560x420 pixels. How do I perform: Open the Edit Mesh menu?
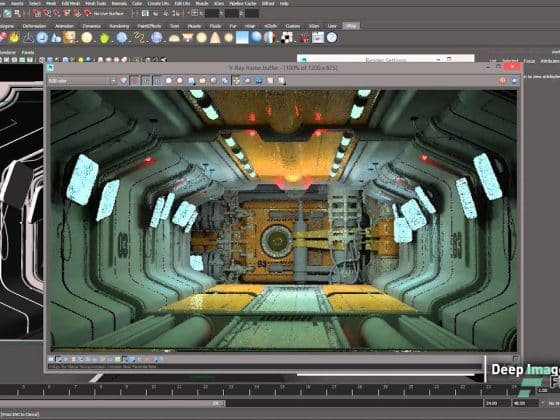tap(71, 4)
